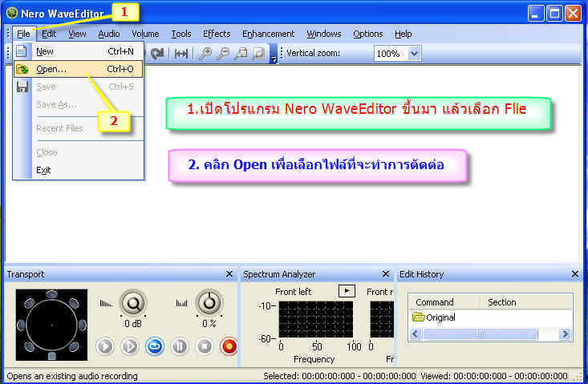Image resolution: width=588 pixels, height=384 pixels.
Task: Open the Volume menu
Action: [x=145, y=34]
